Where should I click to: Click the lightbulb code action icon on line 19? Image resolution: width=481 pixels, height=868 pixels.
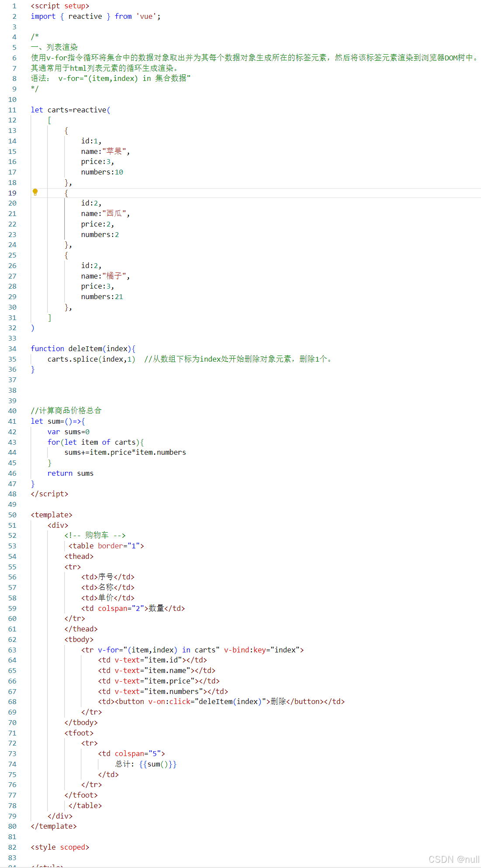pyautogui.click(x=35, y=192)
